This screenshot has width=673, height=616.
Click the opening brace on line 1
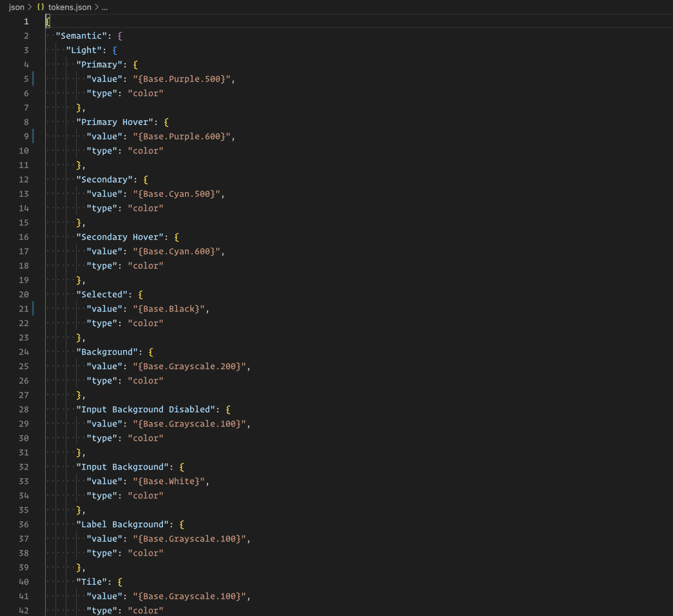(x=48, y=21)
